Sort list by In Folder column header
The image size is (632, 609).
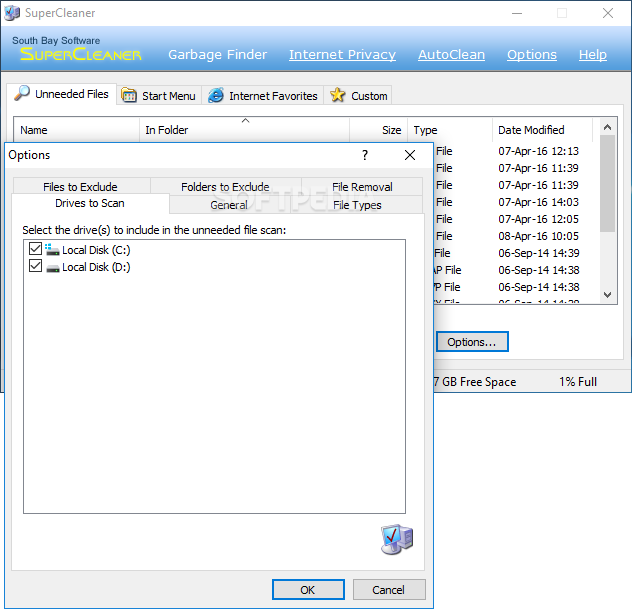[244, 130]
